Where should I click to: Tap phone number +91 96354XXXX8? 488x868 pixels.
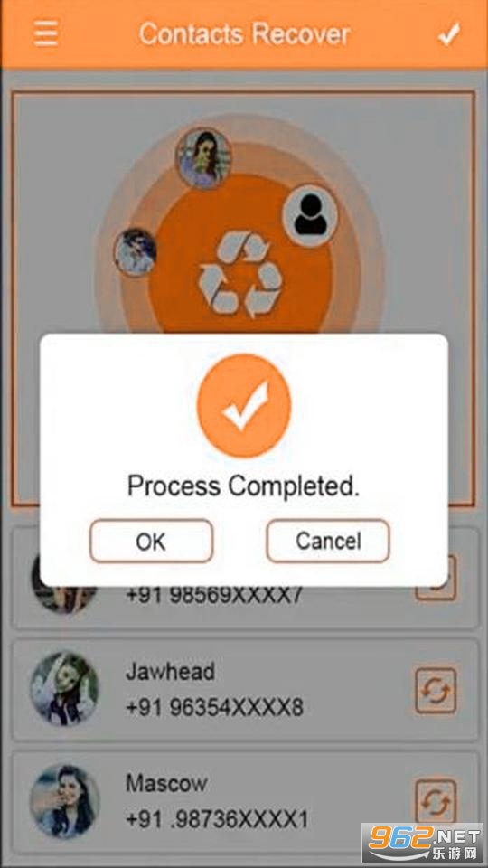(215, 708)
